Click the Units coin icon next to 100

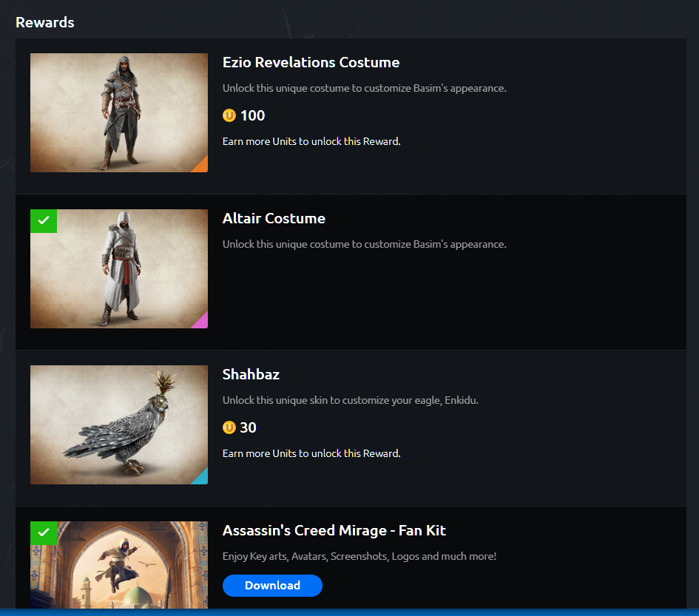229,115
